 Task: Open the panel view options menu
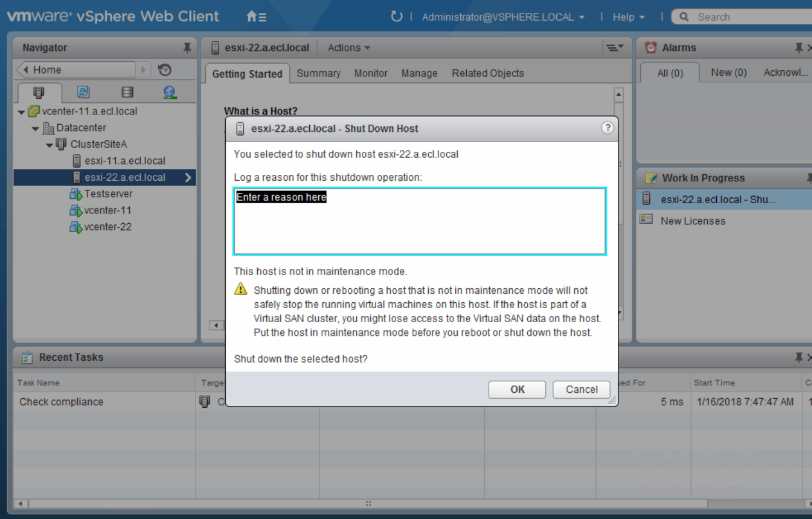point(615,48)
